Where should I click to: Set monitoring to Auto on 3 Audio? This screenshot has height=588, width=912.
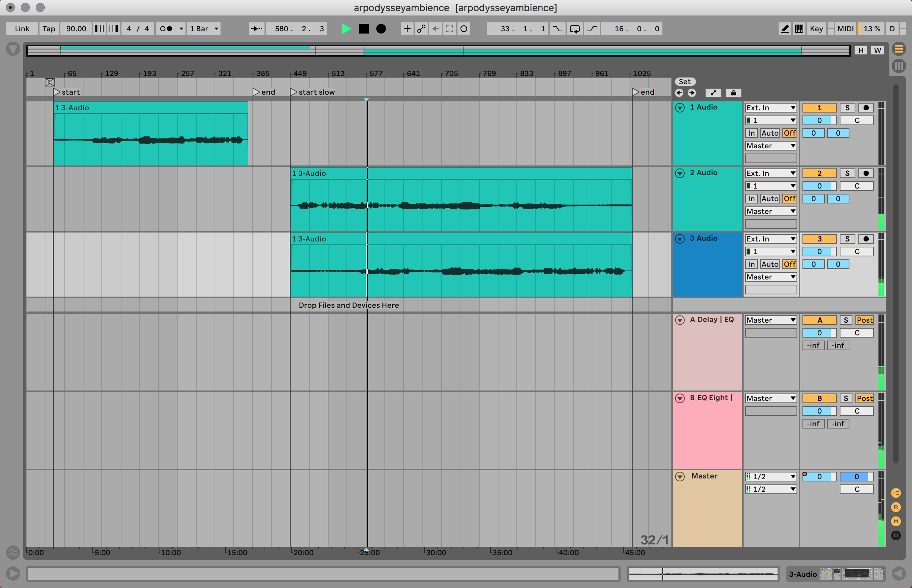click(x=770, y=264)
